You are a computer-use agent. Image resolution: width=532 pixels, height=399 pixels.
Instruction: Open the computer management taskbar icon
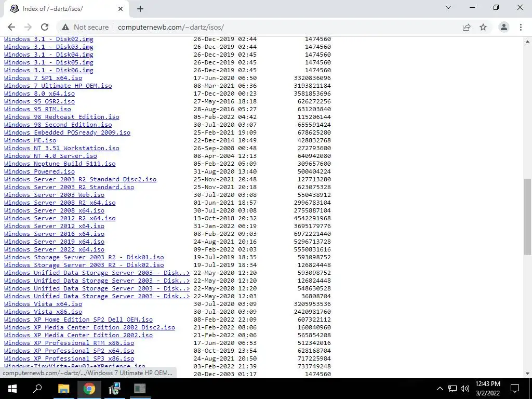pyautogui.click(x=115, y=389)
